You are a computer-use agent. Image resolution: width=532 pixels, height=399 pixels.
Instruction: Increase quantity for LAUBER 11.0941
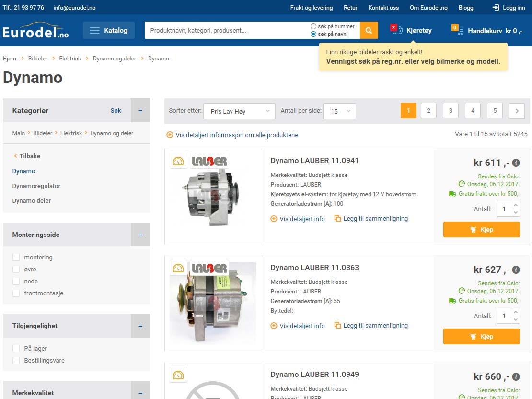click(516, 205)
